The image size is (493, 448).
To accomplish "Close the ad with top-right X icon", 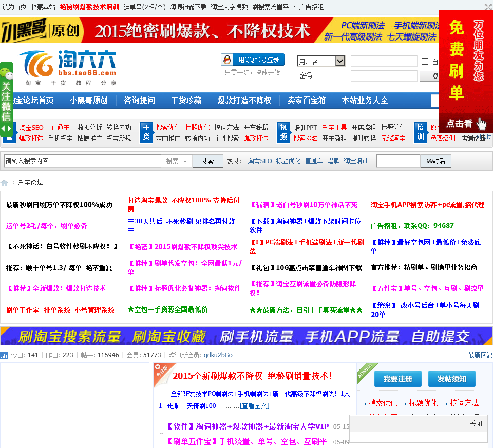I will coord(488,6).
